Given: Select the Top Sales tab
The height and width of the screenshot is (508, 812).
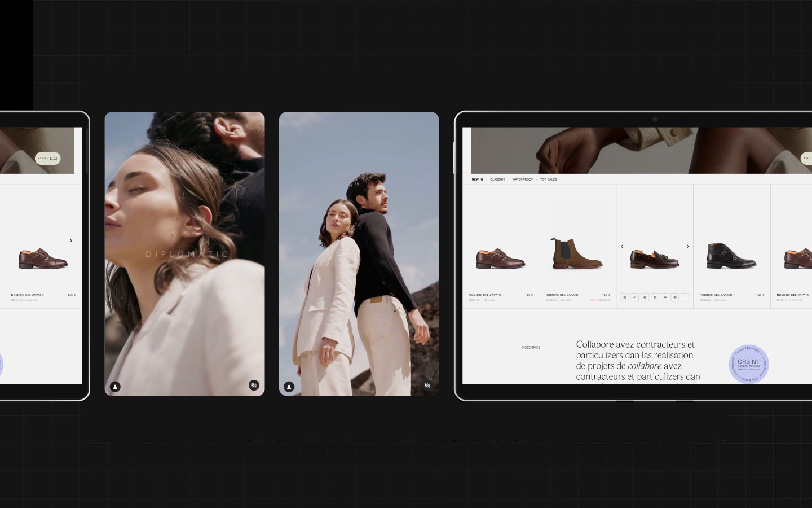Looking at the screenshot, I should pyautogui.click(x=548, y=179).
